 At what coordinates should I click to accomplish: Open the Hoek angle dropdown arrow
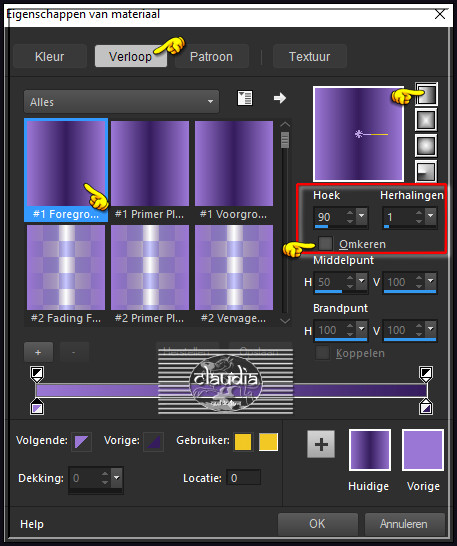point(362,216)
